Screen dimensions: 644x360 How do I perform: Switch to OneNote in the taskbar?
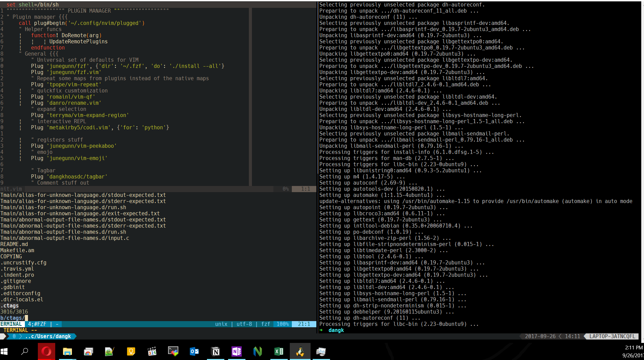coord(237,351)
